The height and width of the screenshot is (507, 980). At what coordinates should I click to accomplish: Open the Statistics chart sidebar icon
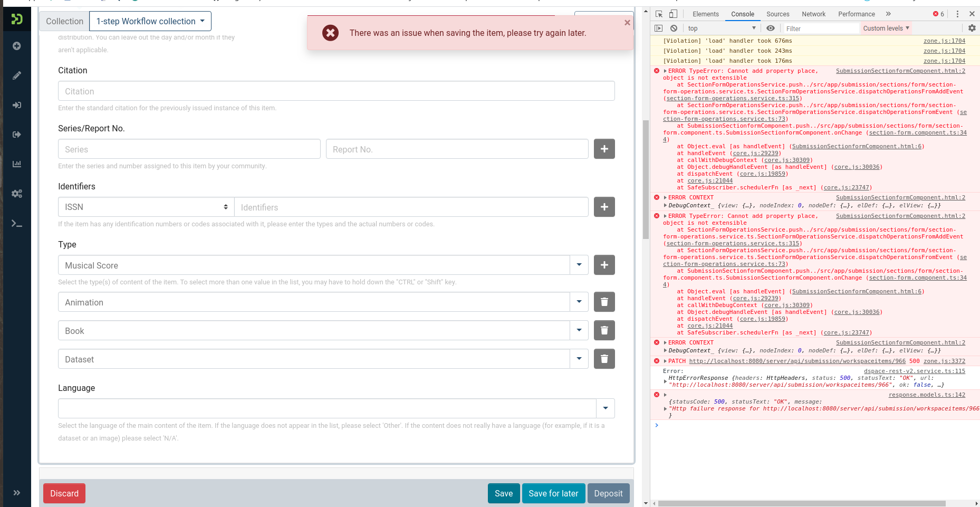pyautogui.click(x=17, y=164)
